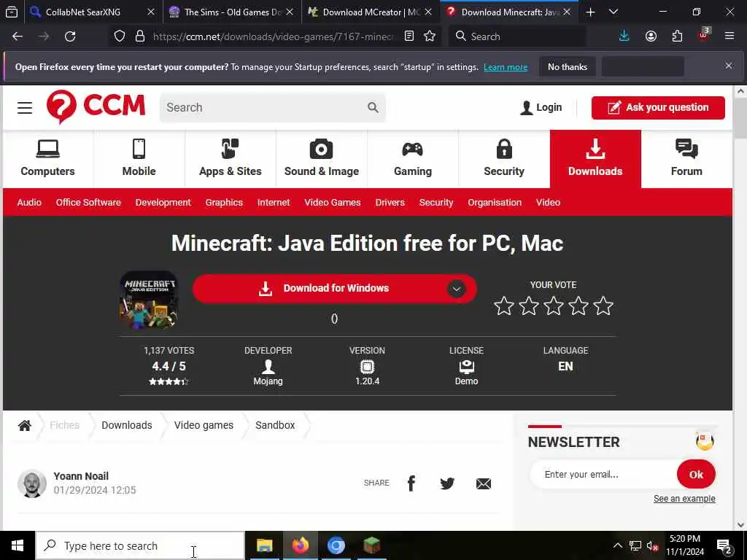Open a new browser tab
Viewport: 747px width, 560px height.
click(590, 12)
